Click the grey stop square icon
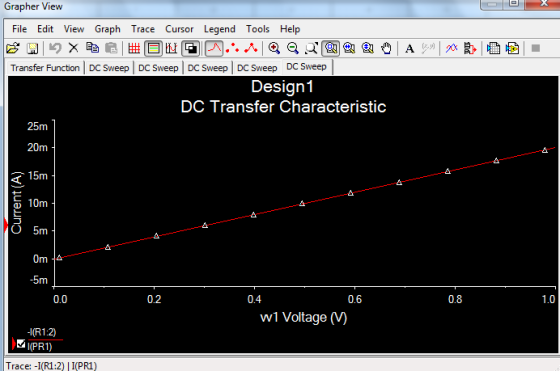This screenshot has width=560, height=371. 535,48
